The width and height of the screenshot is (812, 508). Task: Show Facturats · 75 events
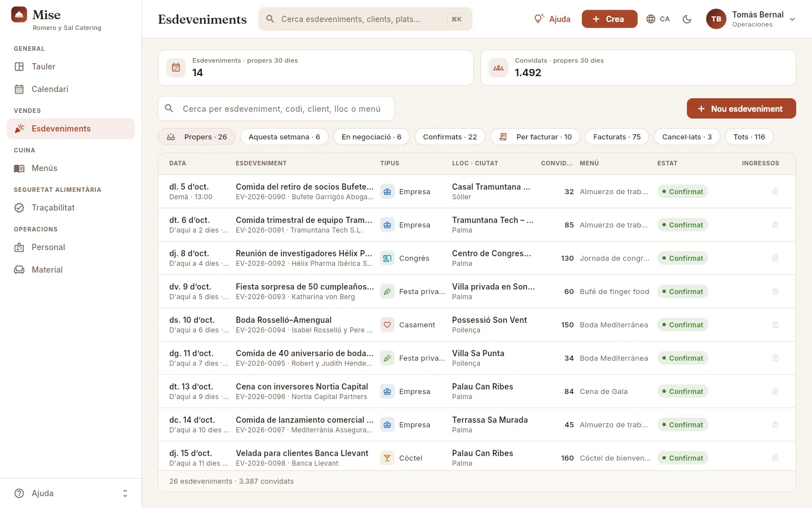click(x=617, y=137)
